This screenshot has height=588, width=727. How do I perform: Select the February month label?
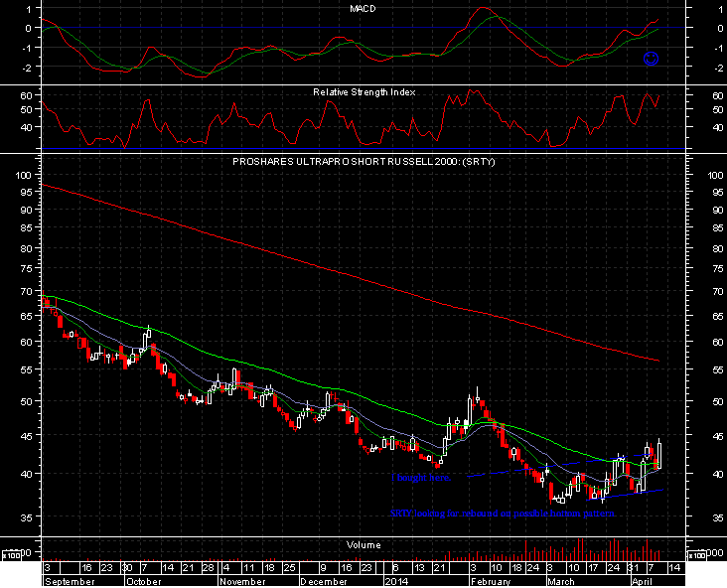point(491,581)
